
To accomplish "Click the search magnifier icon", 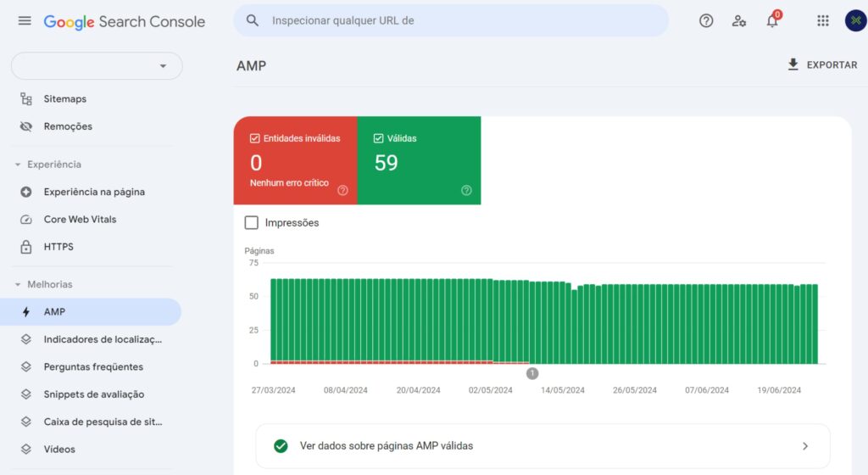I will click(x=253, y=20).
